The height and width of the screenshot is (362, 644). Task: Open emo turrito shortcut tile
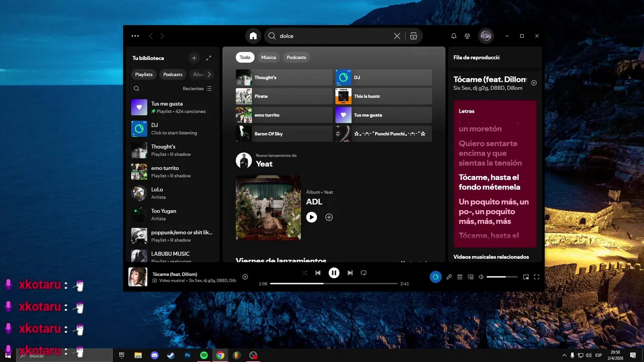pos(284,115)
